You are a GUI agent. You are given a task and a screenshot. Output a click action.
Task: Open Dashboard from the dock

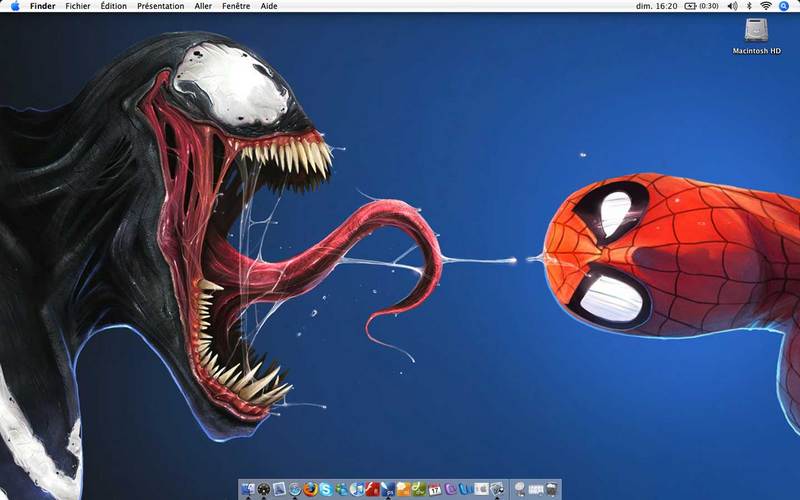(264, 489)
